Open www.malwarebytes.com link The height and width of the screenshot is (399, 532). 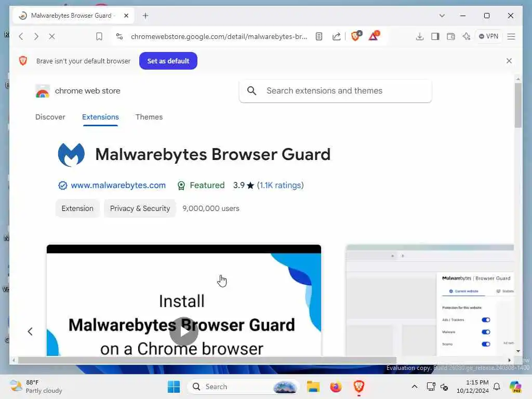[x=118, y=185]
